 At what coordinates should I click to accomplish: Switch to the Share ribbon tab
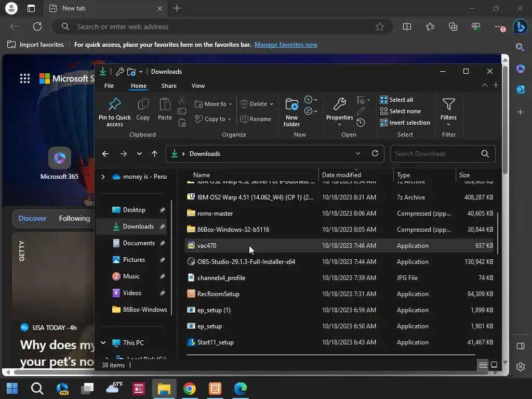[169, 86]
